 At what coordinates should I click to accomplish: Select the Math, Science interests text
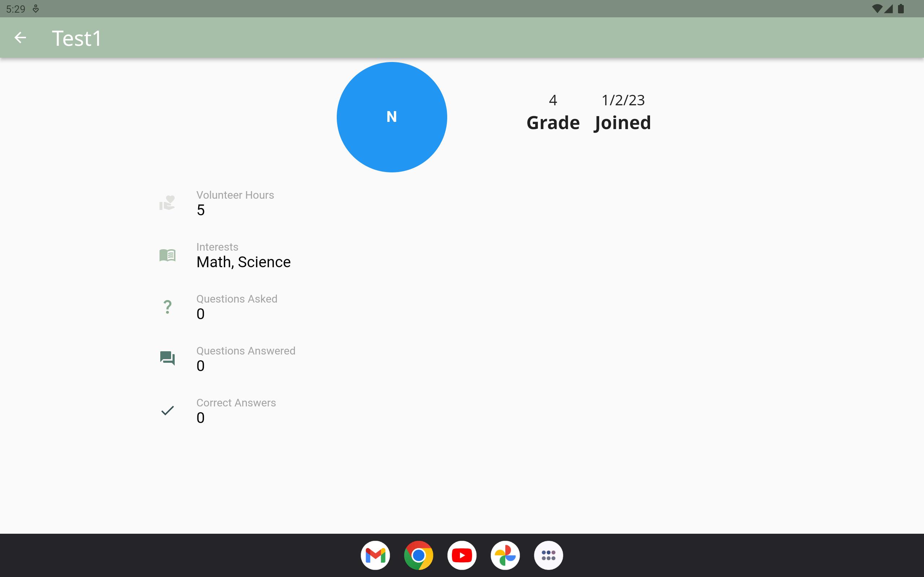[243, 262]
